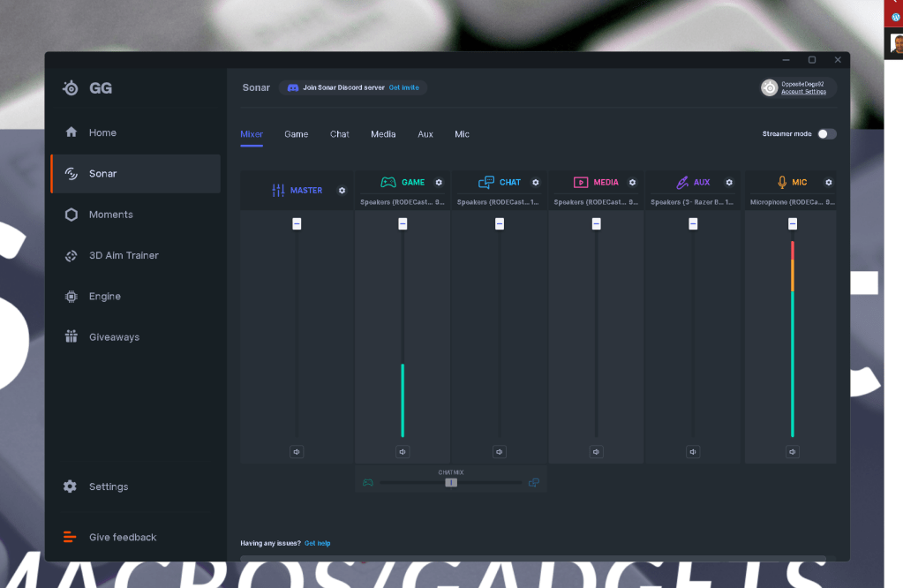Click the Engine chip icon
Viewport: 903px width, 588px height.
pos(71,297)
